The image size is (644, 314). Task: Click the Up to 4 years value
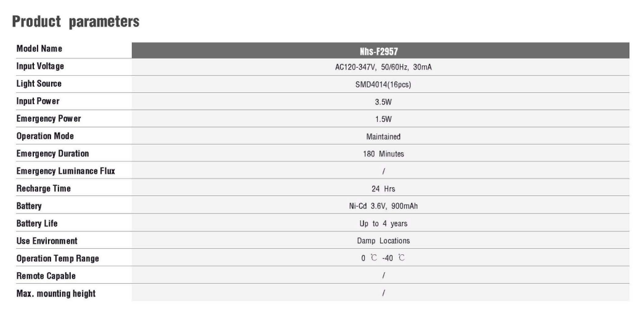pos(383,223)
